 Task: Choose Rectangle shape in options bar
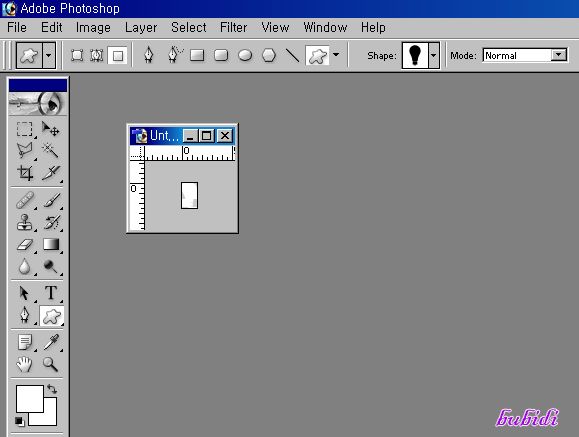coord(197,55)
